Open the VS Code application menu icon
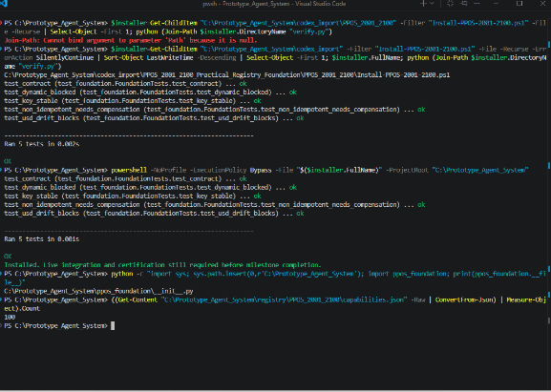The height and width of the screenshot is (392, 551). 4,4
